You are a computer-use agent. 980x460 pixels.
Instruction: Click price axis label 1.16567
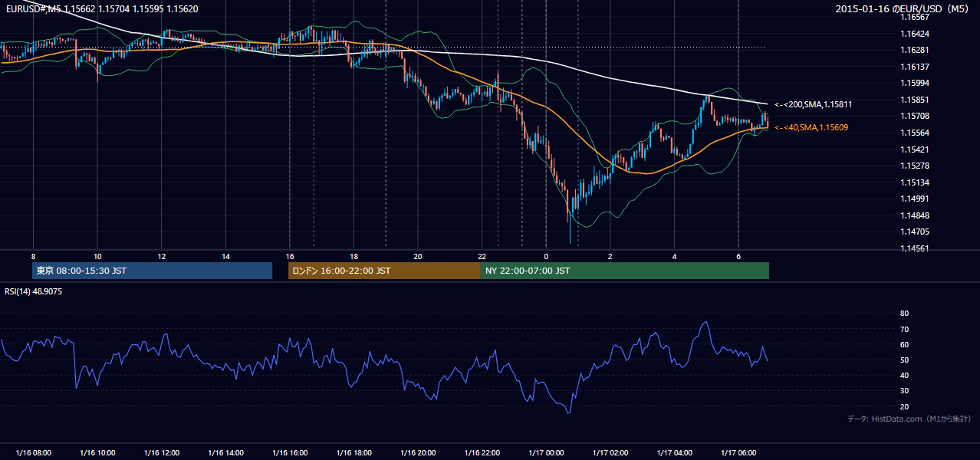(x=915, y=17)
